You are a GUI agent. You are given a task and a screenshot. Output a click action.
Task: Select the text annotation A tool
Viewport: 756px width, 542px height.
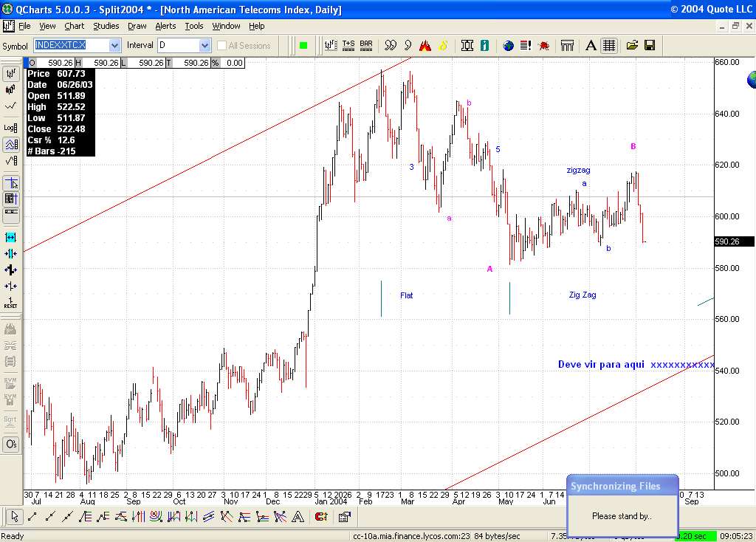tap(298, 518)
